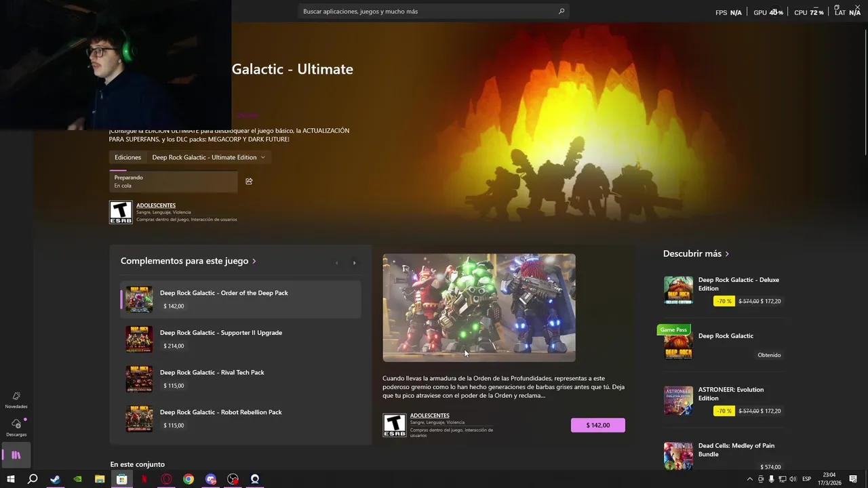Click the ESRB rating badge under Preparando
868x488 pixels.
(x=121, y=212)
